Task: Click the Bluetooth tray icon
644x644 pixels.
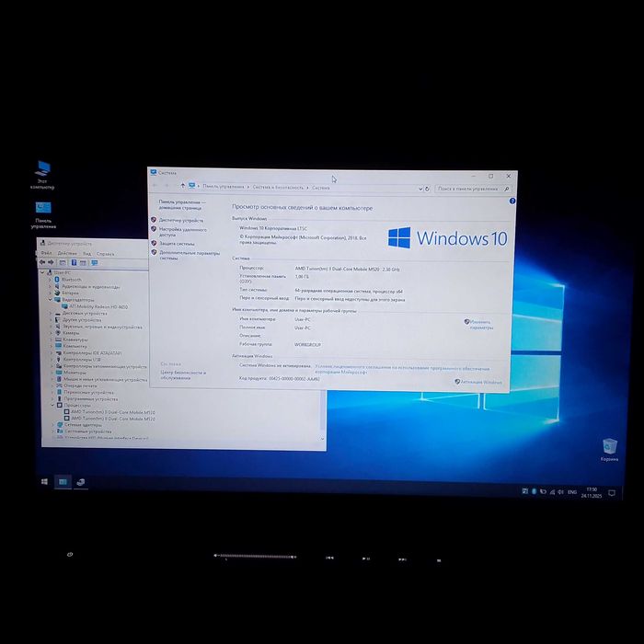Action: point(534,491)
